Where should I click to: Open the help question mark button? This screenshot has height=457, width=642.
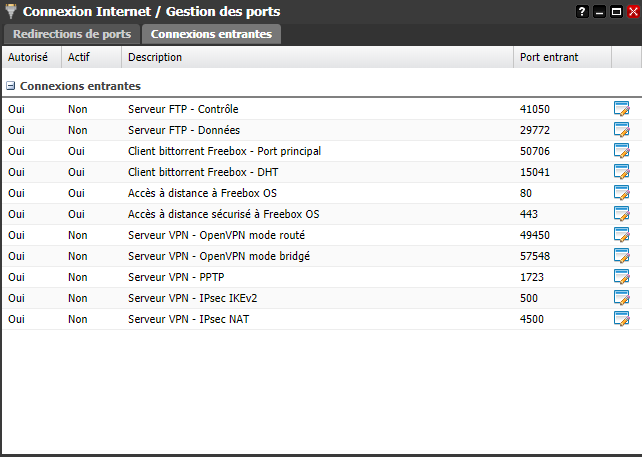pos(583,12)
